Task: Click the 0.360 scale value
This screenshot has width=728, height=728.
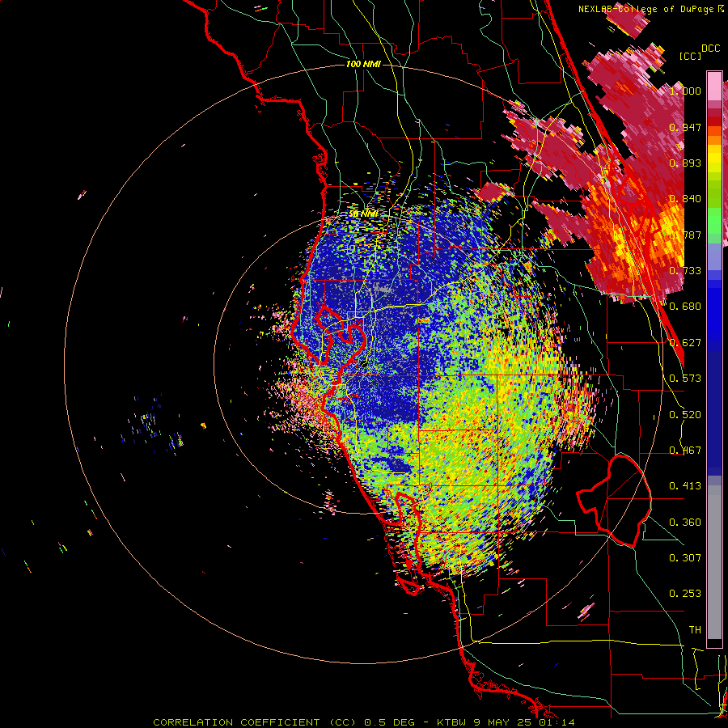Action: (x=685, y=523)
